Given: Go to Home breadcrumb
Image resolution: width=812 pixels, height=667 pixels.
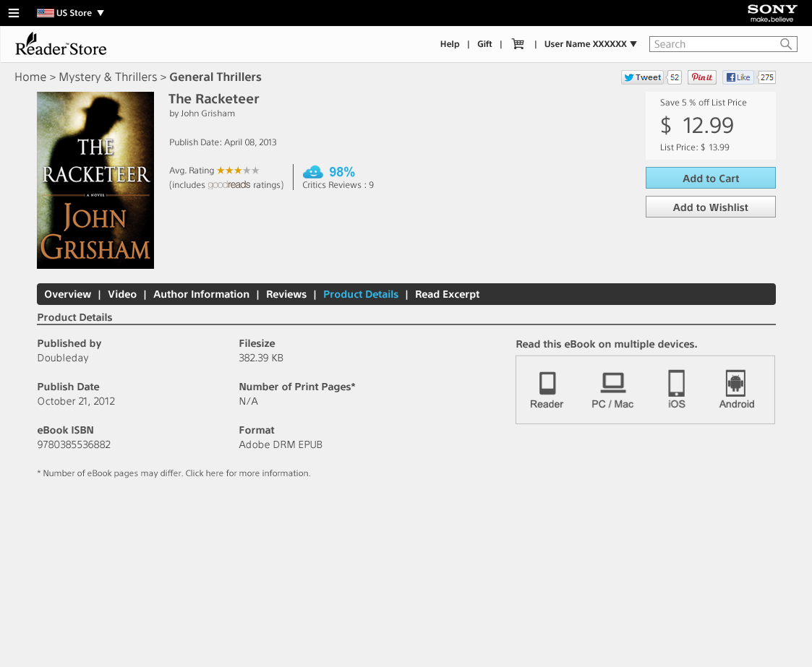Looking at the screenshot, I should 30,77.
